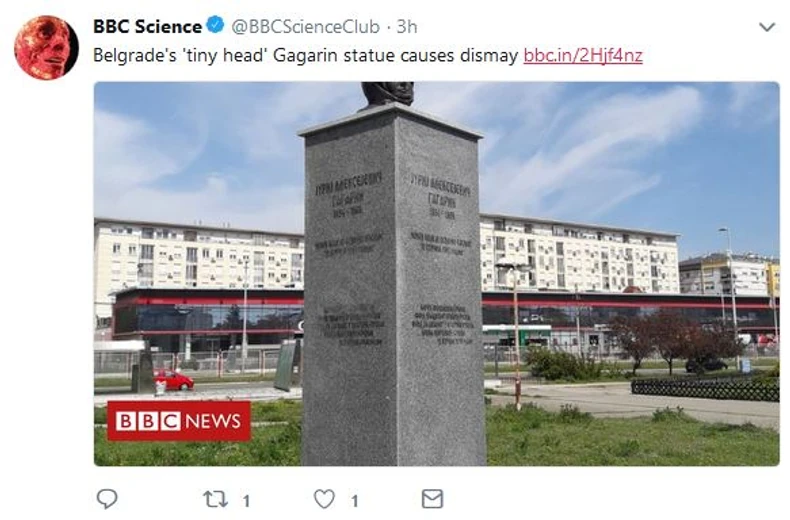Viewport: 790px width, 520px height.
Task: Like the tweet with the heart icon
Action: [324, 498]
